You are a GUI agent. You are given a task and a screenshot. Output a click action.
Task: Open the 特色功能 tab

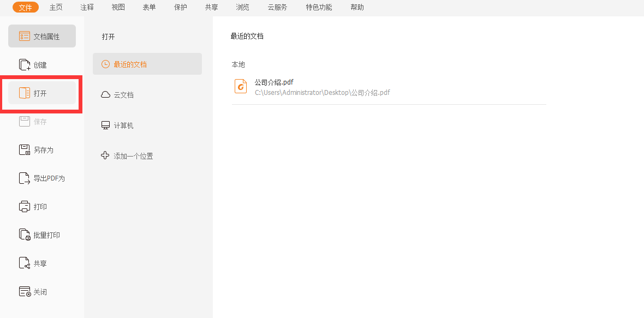pos(318,7)
